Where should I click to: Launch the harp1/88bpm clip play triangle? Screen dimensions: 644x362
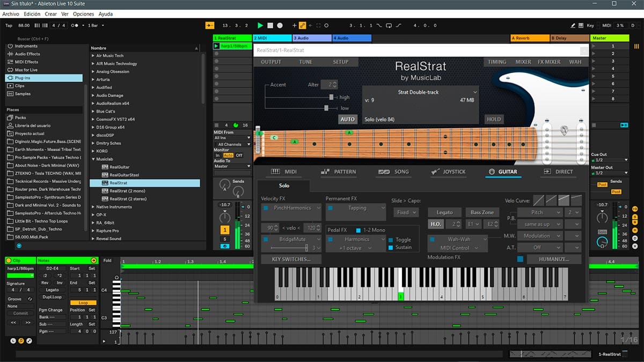pos(216,46)
